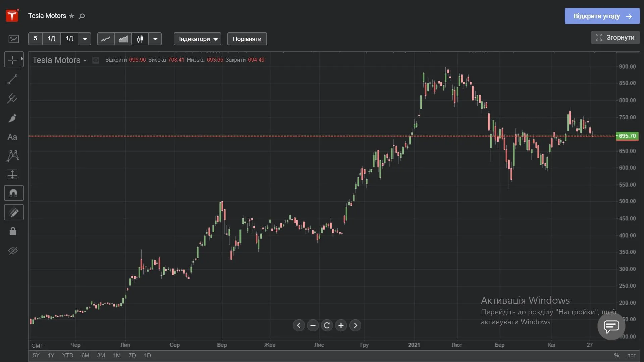Screen dimensions: 644x362
Task: Toggle the magnet snap mode
Action: click(x=14, y=193)
